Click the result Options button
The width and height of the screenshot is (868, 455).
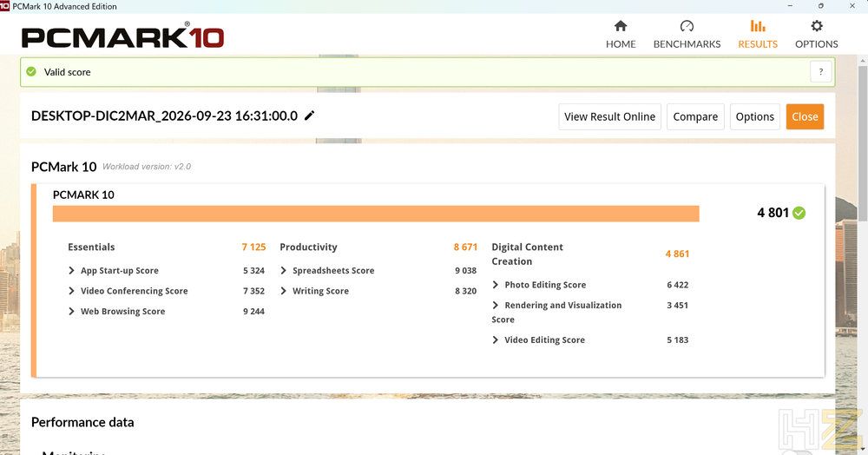754,117
